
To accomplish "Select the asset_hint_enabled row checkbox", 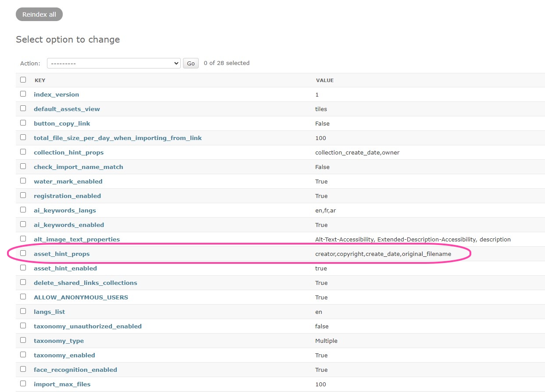I will (x=23, y=268).
